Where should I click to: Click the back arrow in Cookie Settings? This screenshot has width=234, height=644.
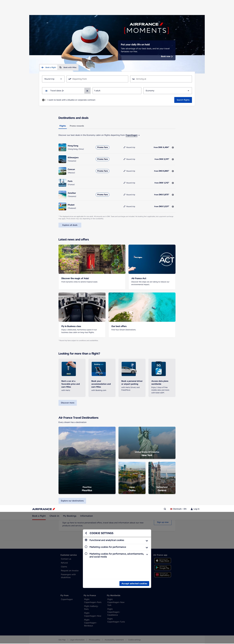(x=86, y=533)
